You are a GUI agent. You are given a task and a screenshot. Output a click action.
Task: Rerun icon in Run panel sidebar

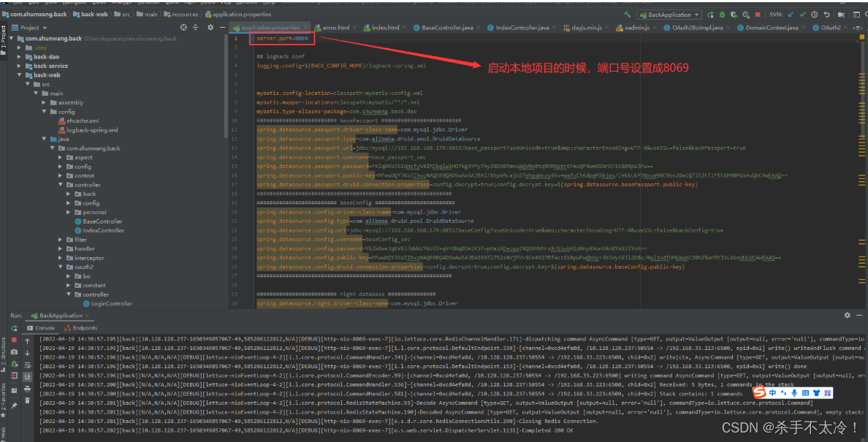[15, 328]
